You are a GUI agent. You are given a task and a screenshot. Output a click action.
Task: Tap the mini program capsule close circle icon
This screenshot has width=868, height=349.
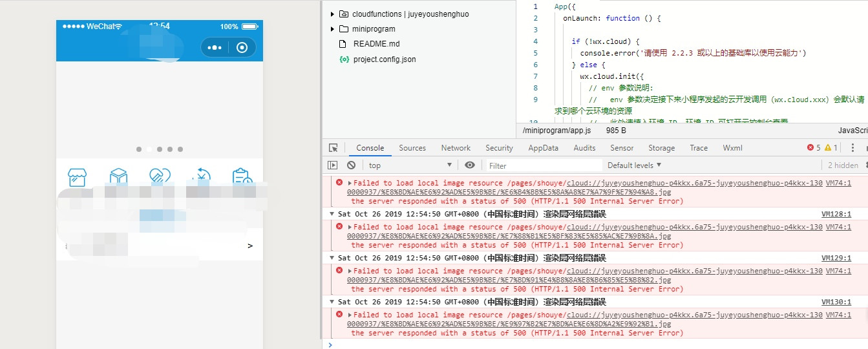pyautogui.click(x=242, y=48)
